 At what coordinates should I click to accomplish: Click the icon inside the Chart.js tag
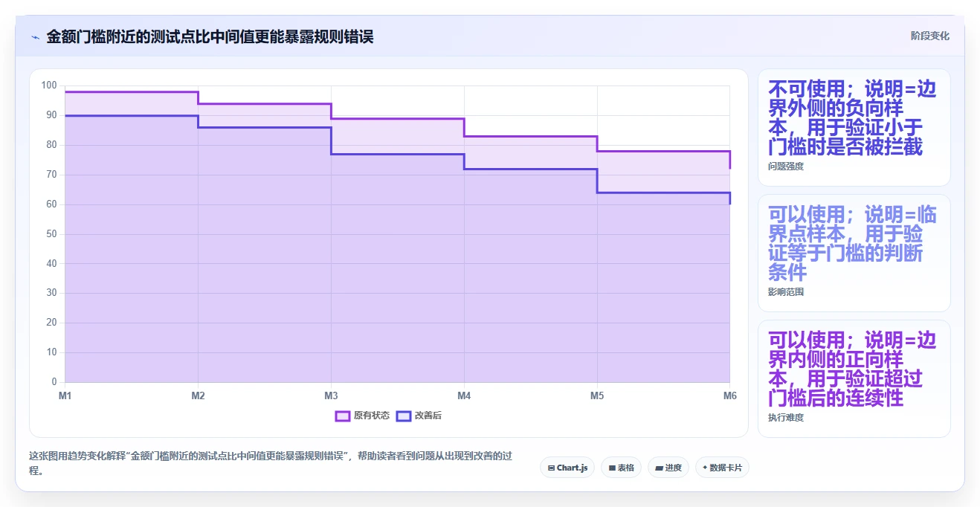click(551, 468)
